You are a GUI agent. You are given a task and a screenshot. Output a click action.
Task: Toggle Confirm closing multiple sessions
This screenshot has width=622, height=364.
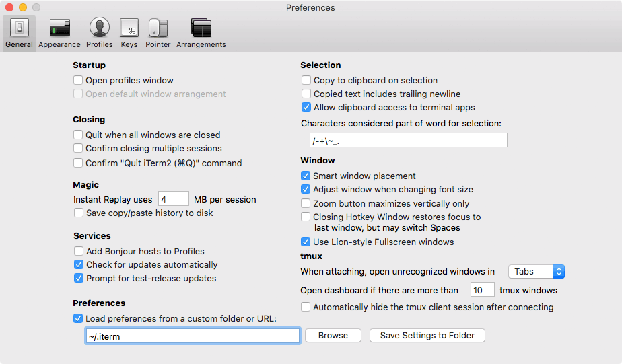(x=78, y=148)
